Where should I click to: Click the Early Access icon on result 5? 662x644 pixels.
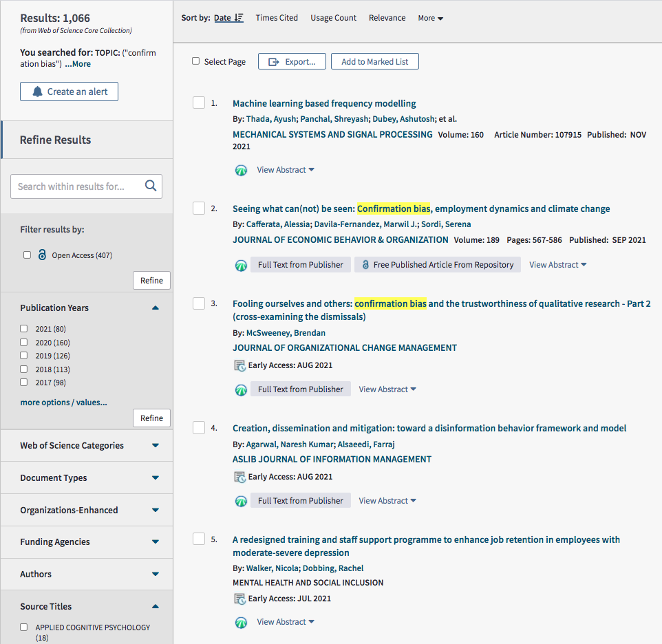pyautogui.click(x=239, y=599)
